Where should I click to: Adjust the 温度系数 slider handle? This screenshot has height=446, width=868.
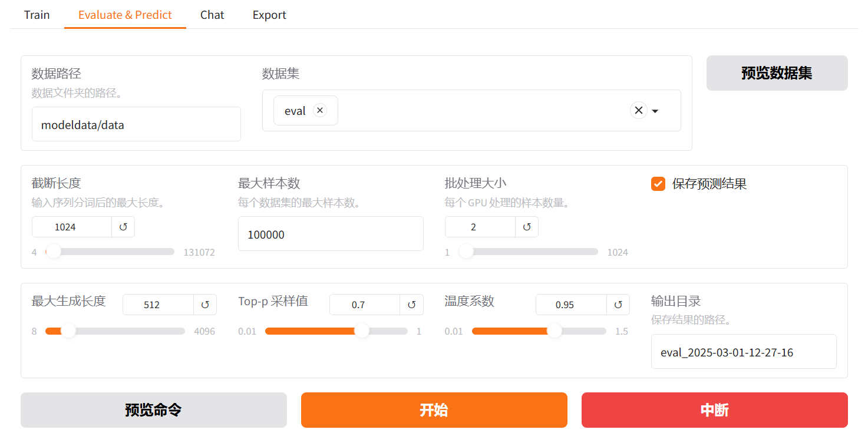tap(555, 331)
